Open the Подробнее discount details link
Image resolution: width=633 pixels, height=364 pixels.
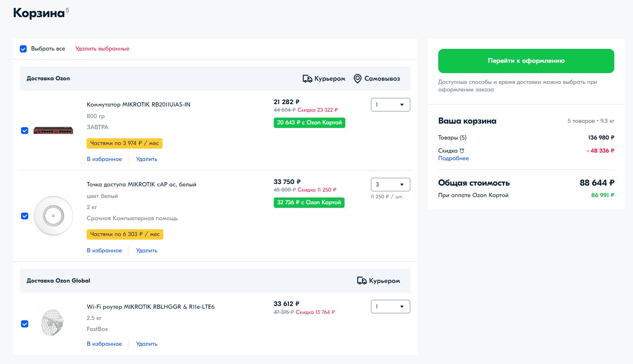tap(453, 158)
